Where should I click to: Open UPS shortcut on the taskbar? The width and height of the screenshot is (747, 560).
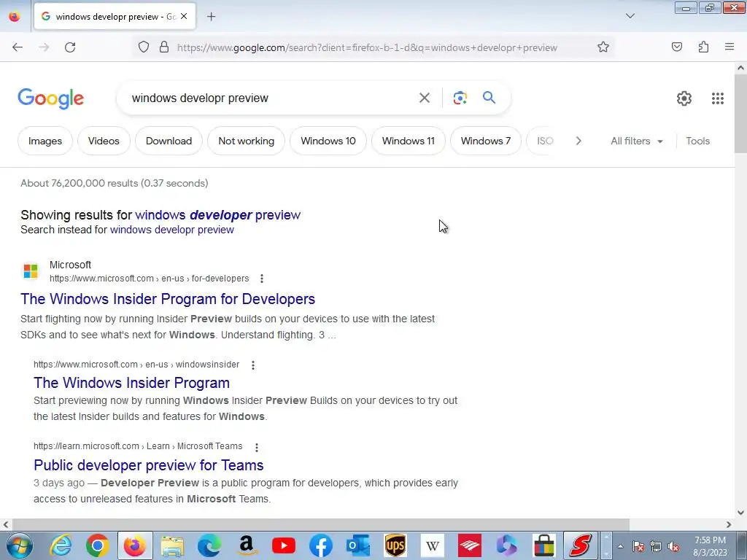(x=395, y=545)
